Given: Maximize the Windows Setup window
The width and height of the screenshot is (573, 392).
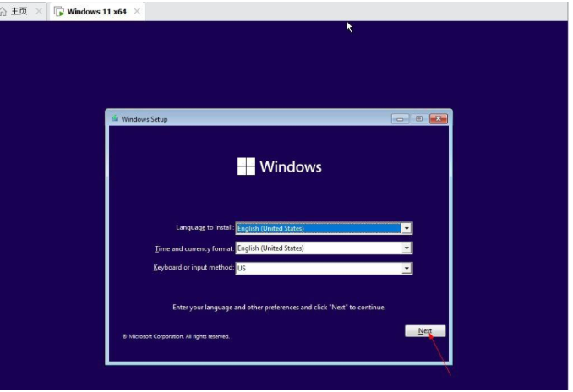Looking at the screenshot, I should 419,119.
